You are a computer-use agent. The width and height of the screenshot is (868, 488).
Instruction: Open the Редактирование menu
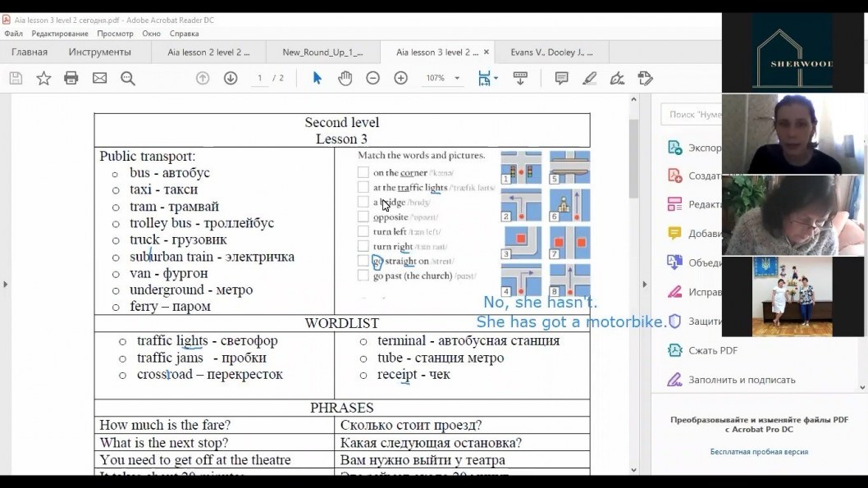coord(60,34)
